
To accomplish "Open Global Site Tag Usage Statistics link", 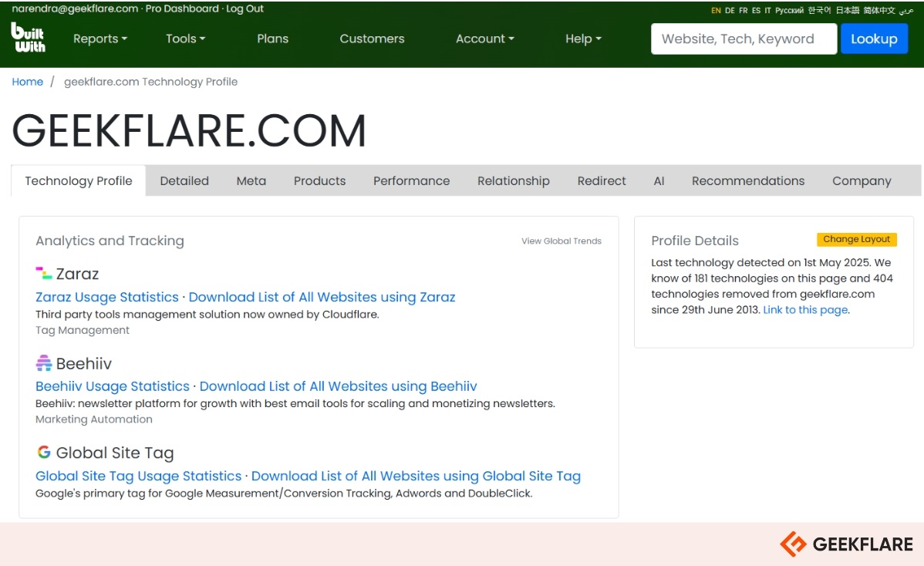I will coord(139,476).
